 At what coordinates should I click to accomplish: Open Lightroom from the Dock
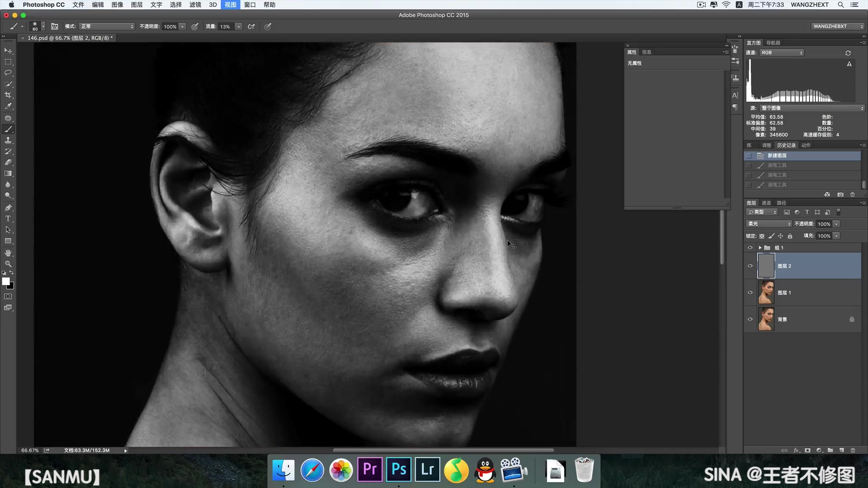pos(427,469)
